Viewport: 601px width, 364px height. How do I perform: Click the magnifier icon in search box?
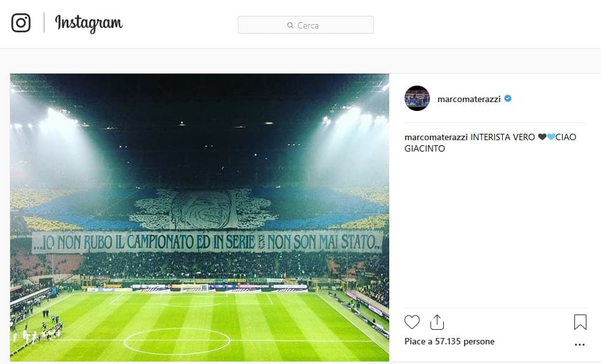[290, 25]
